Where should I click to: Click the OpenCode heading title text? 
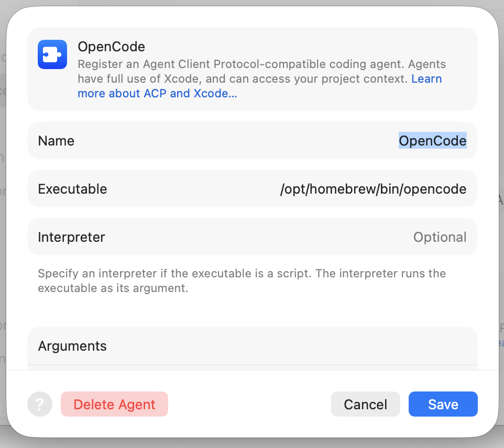[x=111, y=47]
